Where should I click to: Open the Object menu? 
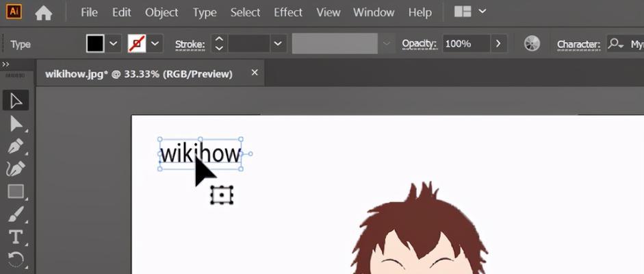pyautogui.click(x=162, y=13)
